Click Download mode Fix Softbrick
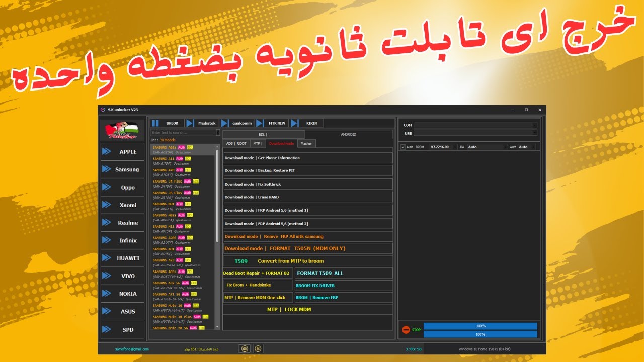The image size is (644, 362). click(x=308, y=184)
